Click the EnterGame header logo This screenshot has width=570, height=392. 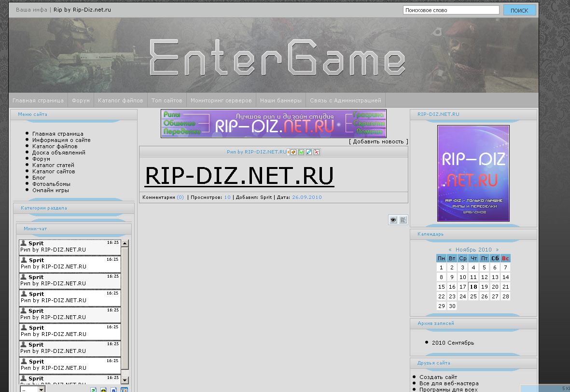pyautogui.click(x=278, y=57)
